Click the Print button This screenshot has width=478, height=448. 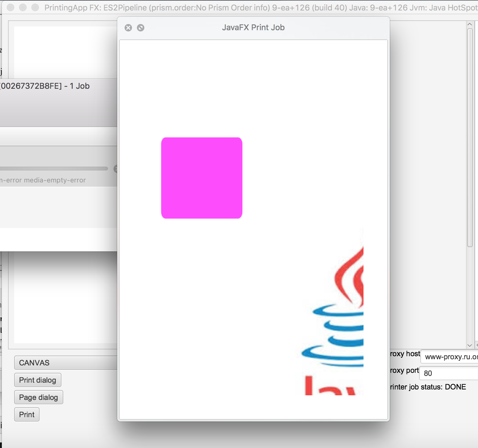click(x=27, y=414)
